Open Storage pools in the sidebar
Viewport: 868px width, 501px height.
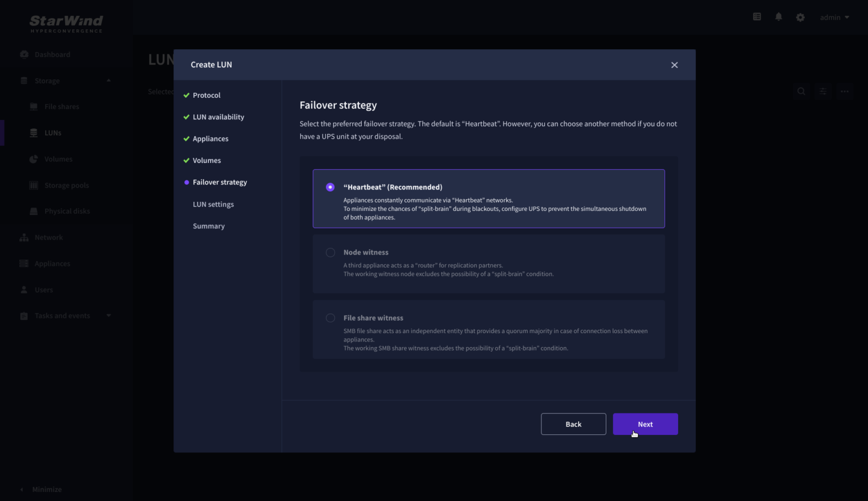(66, 185)
